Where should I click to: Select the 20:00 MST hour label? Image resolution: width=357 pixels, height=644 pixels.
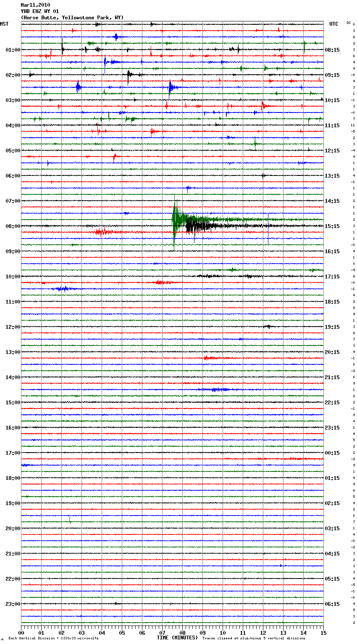13,529
